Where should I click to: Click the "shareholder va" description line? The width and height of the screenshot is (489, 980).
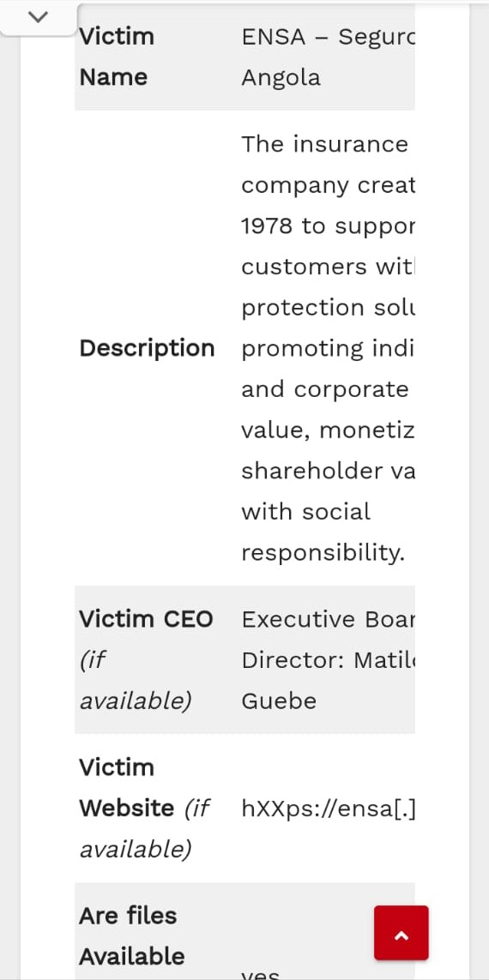pyautogui.click(x=329, y=471)
